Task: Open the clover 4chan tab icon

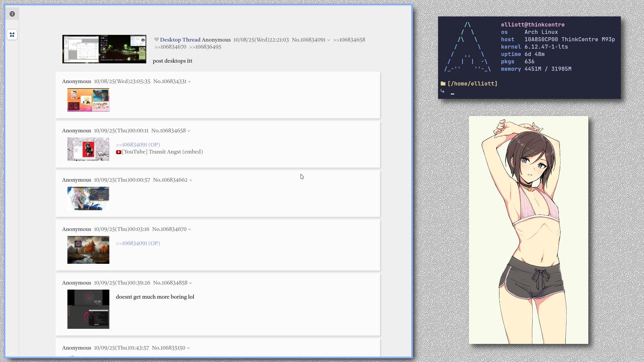Action: pyautogui.click(x=12, y=35)
